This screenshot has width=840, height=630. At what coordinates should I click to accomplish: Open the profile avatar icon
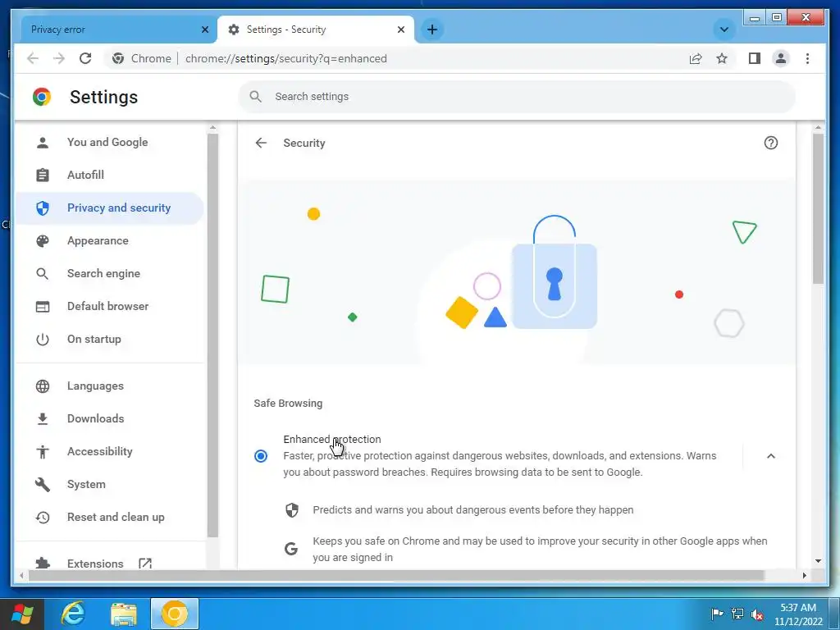[x=781, y=58]
